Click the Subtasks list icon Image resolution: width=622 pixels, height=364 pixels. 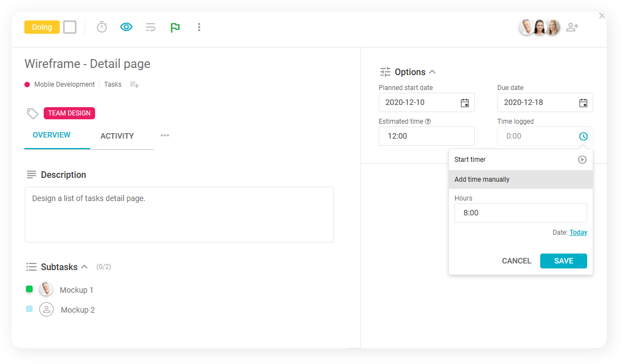click(x=32, y=267)
